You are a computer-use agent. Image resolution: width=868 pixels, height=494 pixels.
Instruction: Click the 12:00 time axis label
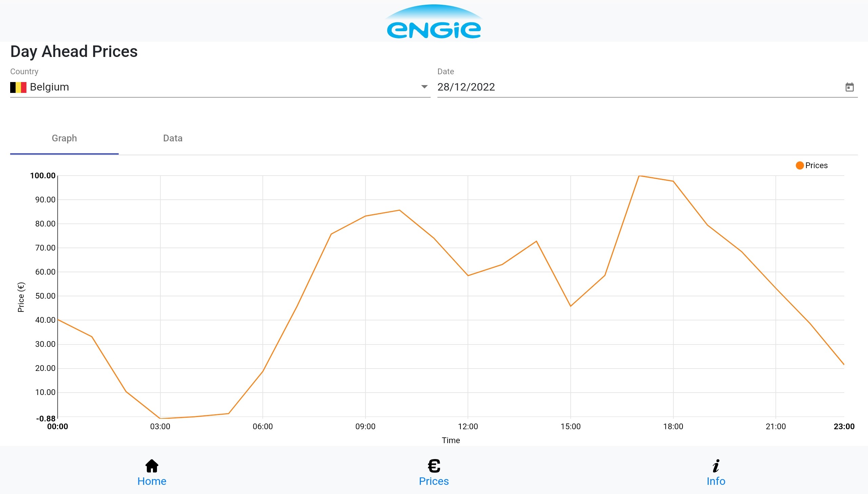(x=468, y=427)
